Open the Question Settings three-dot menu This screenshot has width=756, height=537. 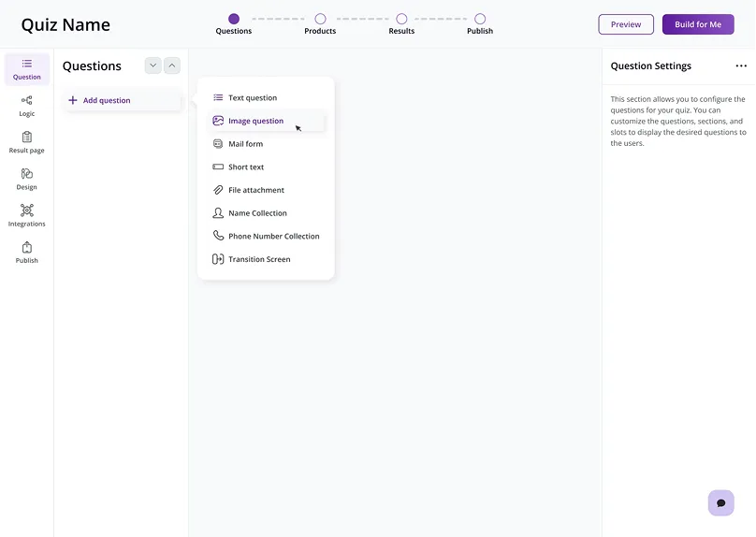point(741,65)
